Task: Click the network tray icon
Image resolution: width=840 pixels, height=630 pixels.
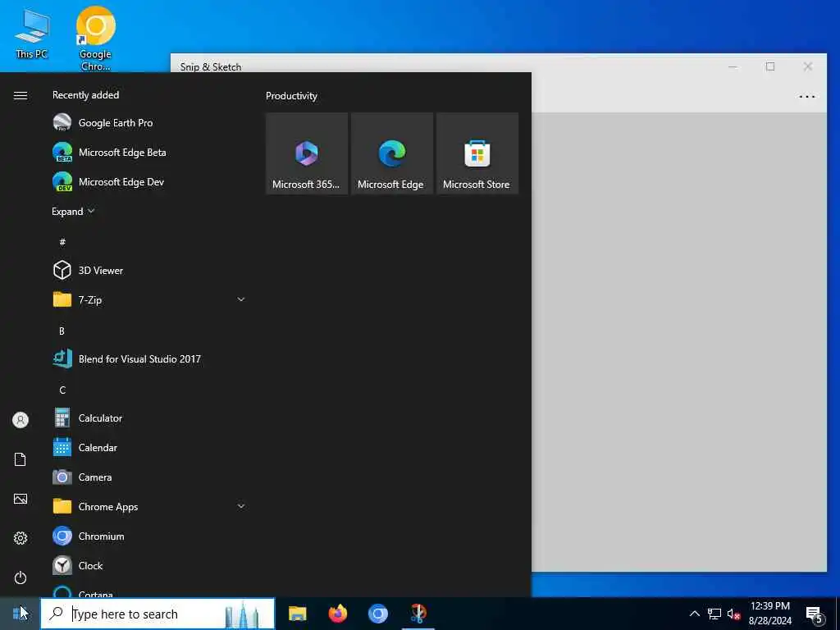Action: [714, 614]
